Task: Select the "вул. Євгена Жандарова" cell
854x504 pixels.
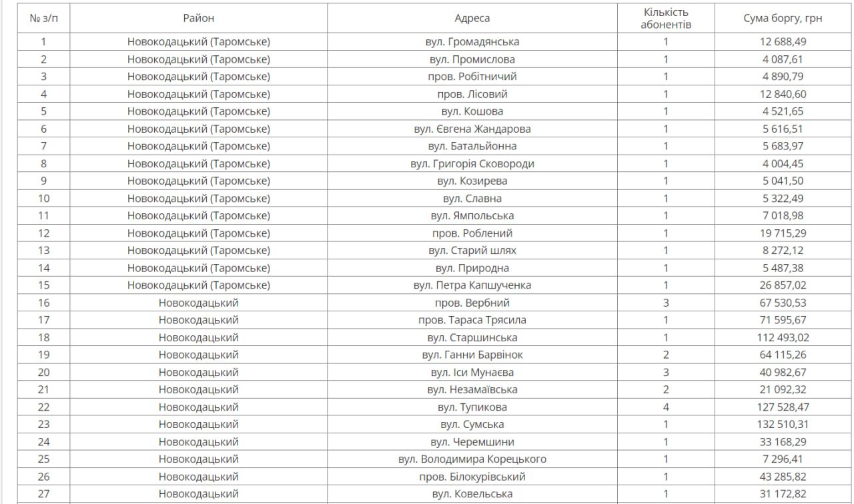Action: point(472,129)
